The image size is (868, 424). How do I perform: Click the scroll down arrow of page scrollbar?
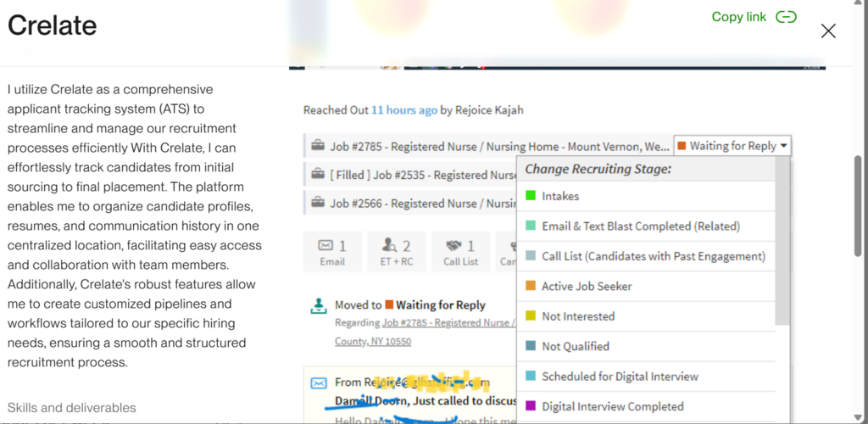859,417
